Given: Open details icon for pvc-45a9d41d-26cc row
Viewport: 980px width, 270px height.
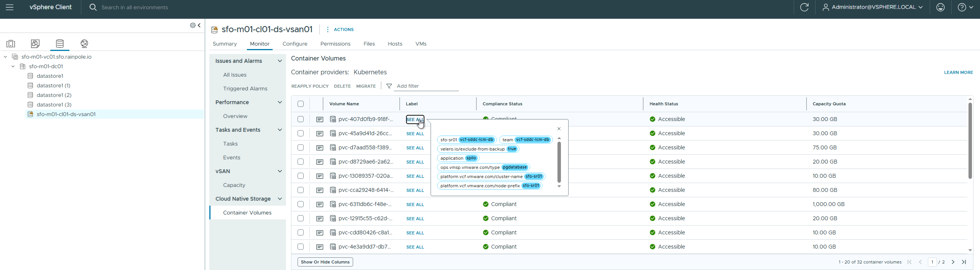Looking at the screenshot, I should [x=320, y=133].
